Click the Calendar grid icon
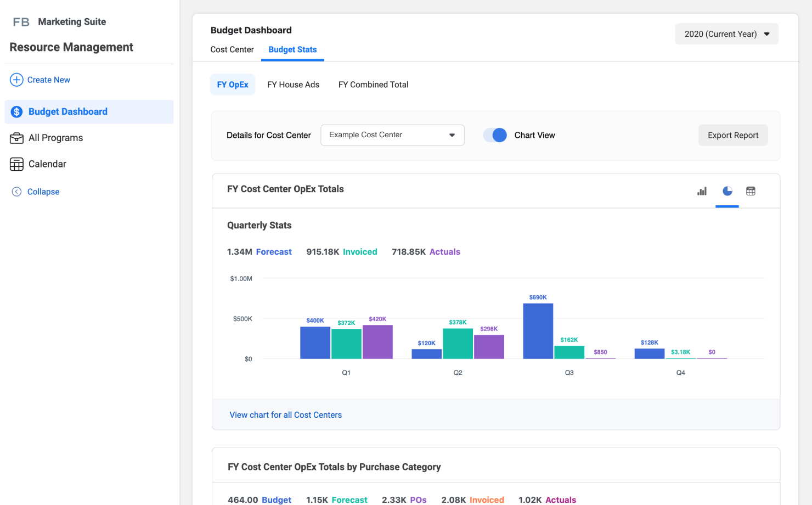This screenshot has height=505, width=812. [16, 164]
